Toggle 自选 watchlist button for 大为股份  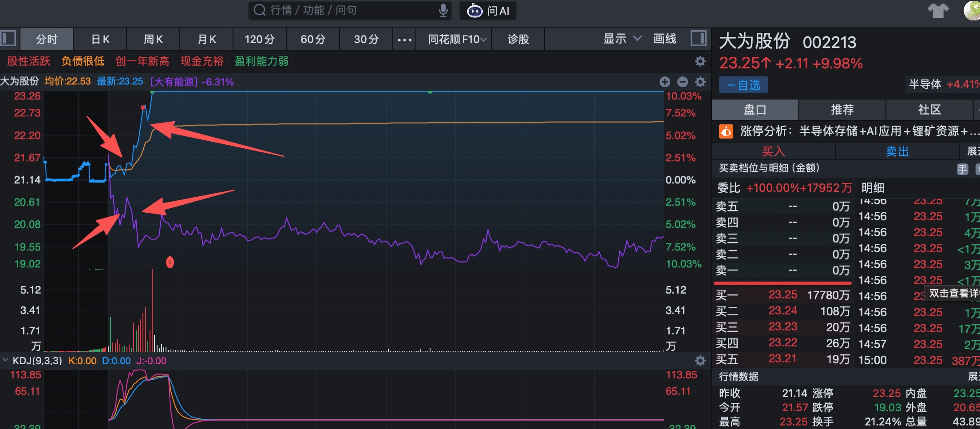click(x=743, y=85)
